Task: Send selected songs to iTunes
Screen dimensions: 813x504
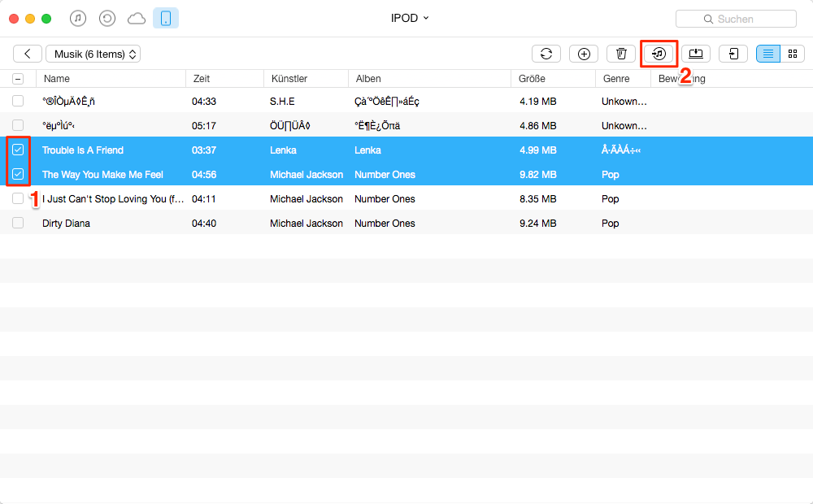Action: pos(659,54)
